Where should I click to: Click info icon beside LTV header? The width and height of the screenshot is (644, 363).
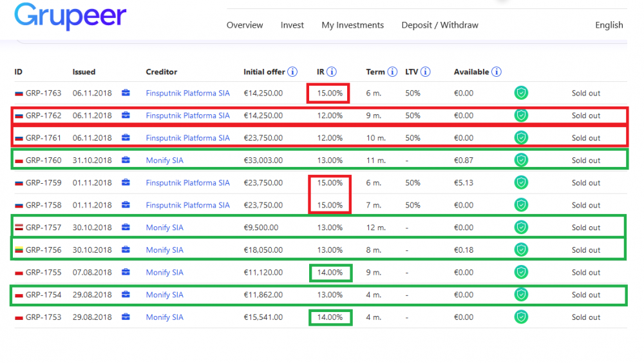pos(426,72)
